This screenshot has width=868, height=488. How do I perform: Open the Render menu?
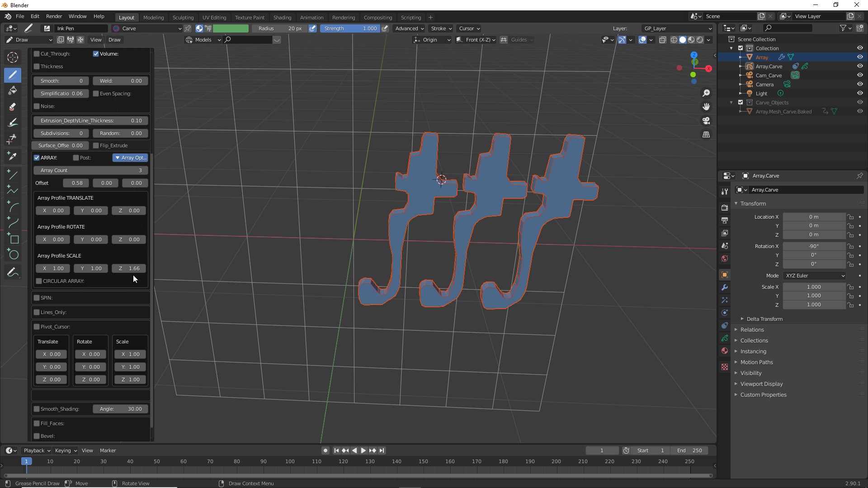tap(54, 16)
